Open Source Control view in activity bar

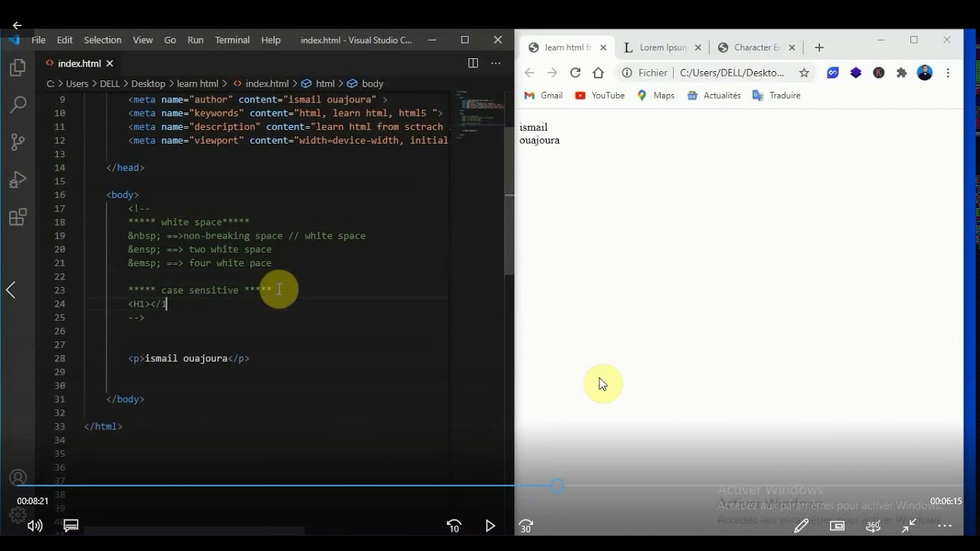click(x=18, y=142)
